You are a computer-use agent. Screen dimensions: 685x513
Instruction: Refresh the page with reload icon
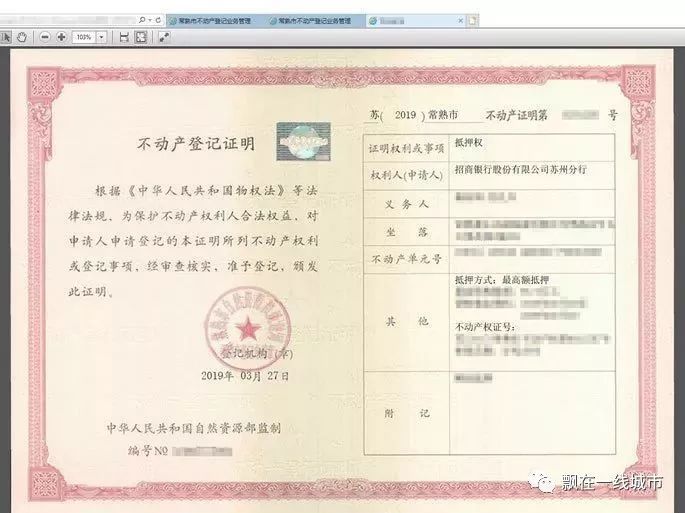[158, 20]
